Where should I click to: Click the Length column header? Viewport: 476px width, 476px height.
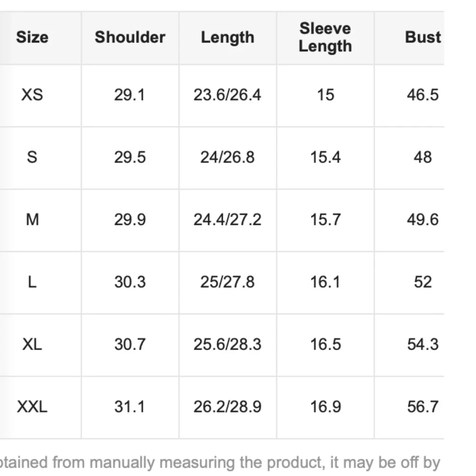point(228,38)
